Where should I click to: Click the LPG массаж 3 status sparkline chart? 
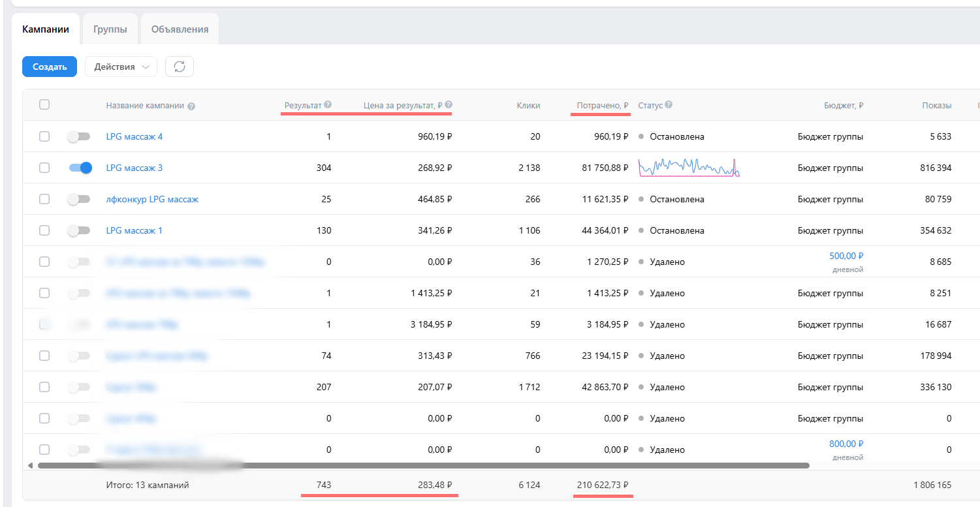pos(689,168)
